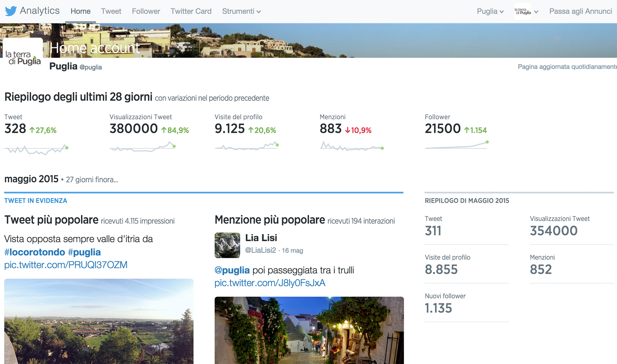Click the Twitter bird logo
This screenshot has height=364, width=617.
11,11
